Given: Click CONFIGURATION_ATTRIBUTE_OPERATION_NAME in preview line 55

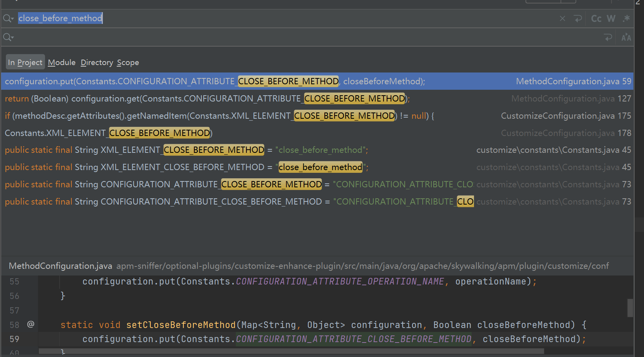Looking at the screenshot, I should pos(340,281).
